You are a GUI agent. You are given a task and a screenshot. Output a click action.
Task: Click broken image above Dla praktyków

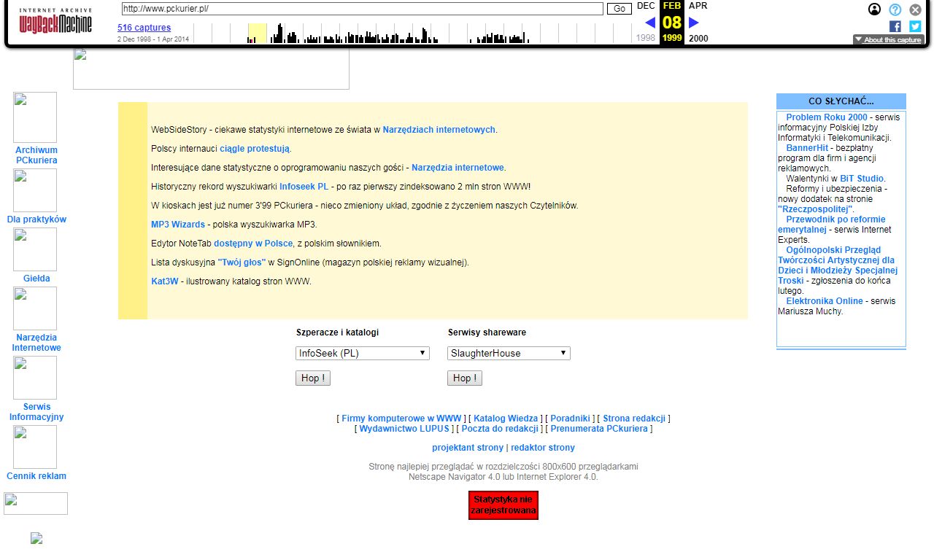35,190
